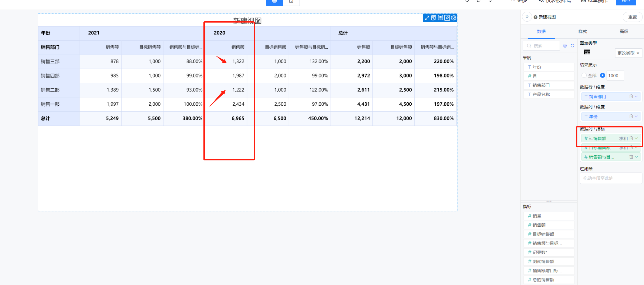Remove 销售额 metric via trash icon
Screen dimensions: 644x285
[x=631, y=138]
